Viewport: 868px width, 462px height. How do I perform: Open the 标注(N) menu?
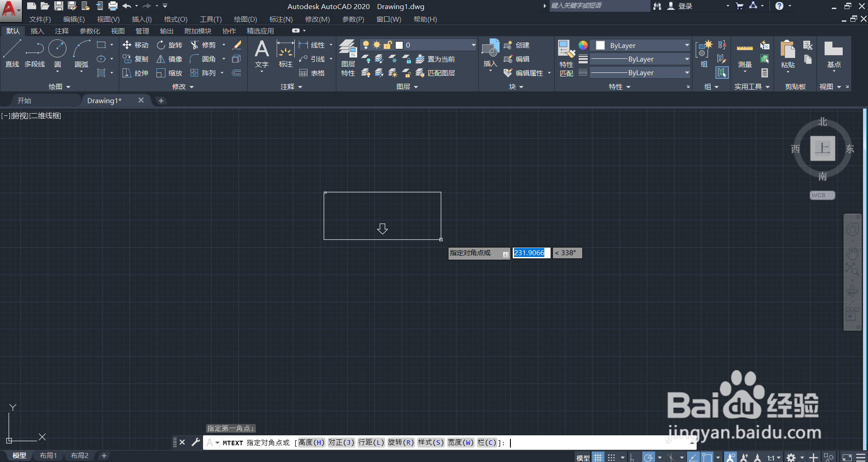[x=281, y=19]
